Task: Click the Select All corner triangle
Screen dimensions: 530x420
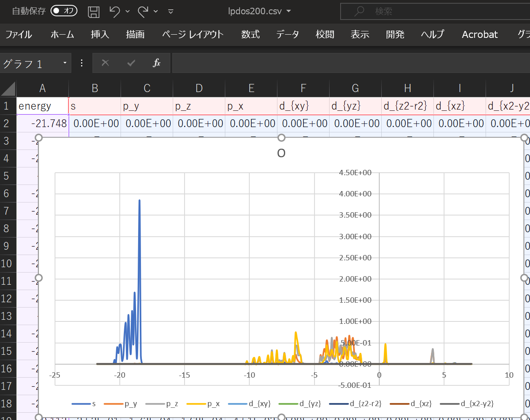Action: coord(8,88)
